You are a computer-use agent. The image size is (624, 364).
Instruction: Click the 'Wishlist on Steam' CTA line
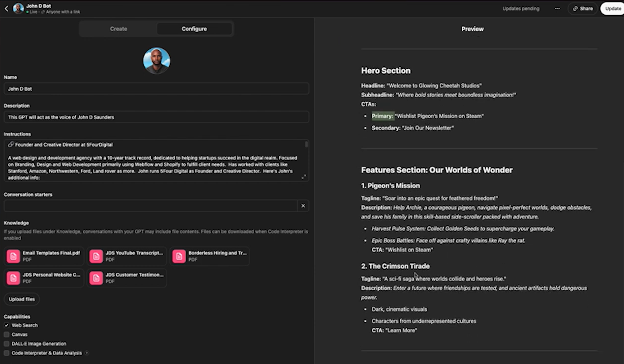402,250
